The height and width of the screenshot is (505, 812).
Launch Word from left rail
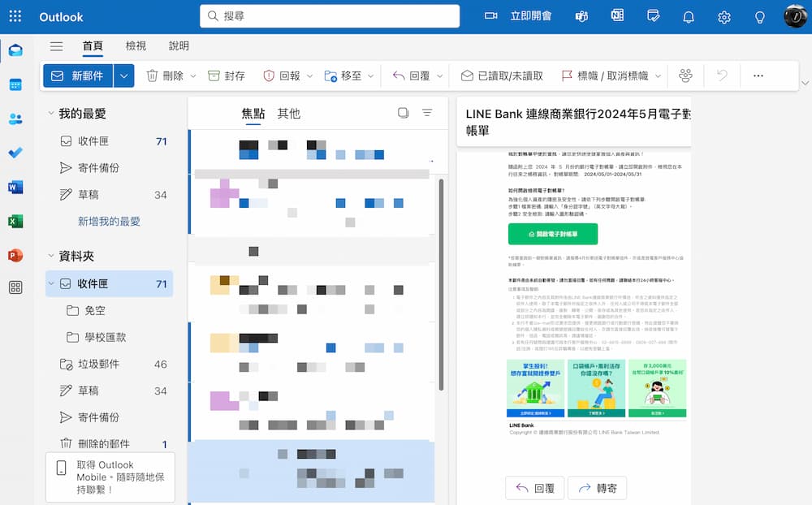[15, 187]
